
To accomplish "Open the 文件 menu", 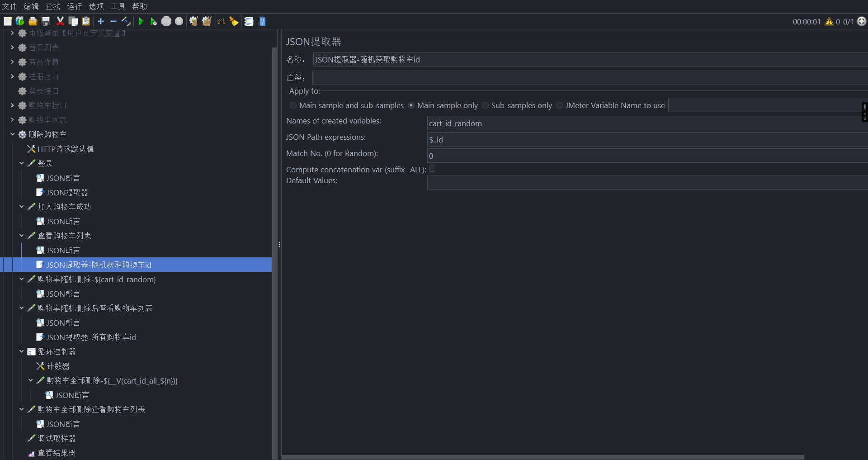I will click(x=9, y=6).
